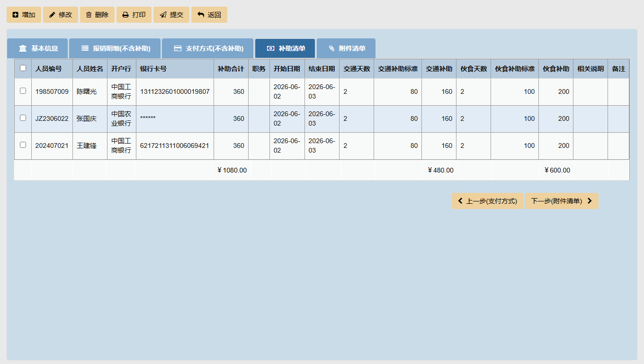644x364 pixels.
Task: Click the 相关说明 column header
Action: [590, 69]
